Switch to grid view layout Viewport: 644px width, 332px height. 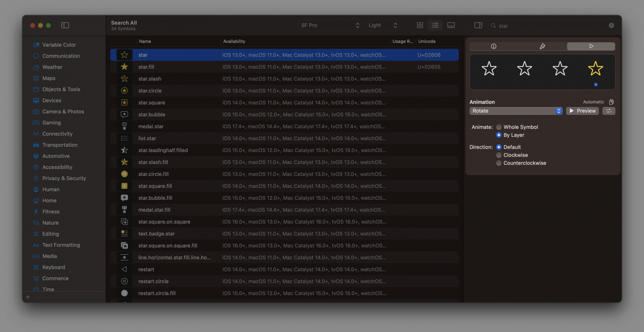coord(420,25)
